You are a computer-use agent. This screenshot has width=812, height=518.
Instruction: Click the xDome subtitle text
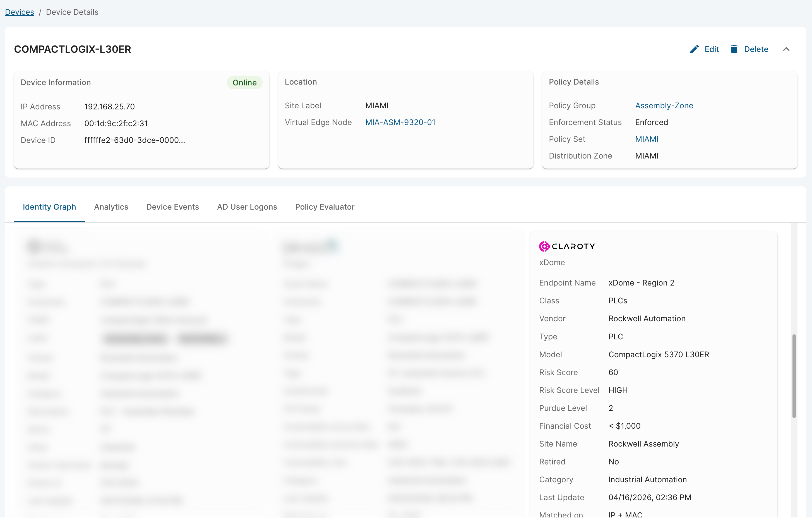552,262
